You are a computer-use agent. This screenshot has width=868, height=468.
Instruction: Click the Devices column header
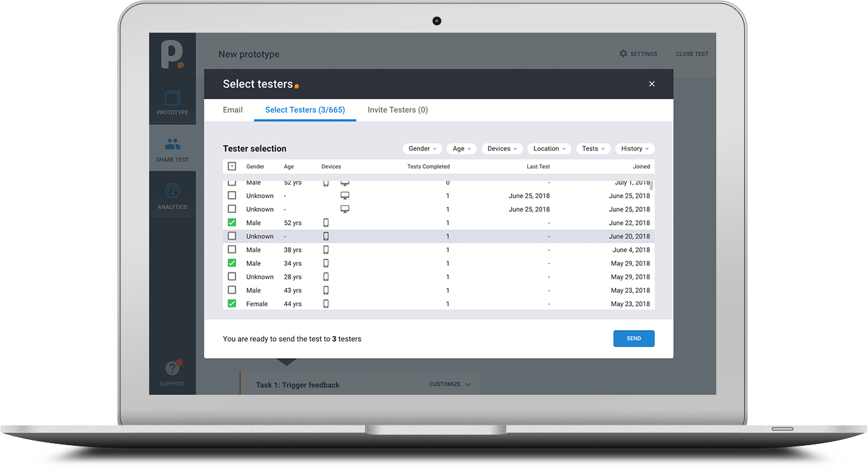point(331,167)
